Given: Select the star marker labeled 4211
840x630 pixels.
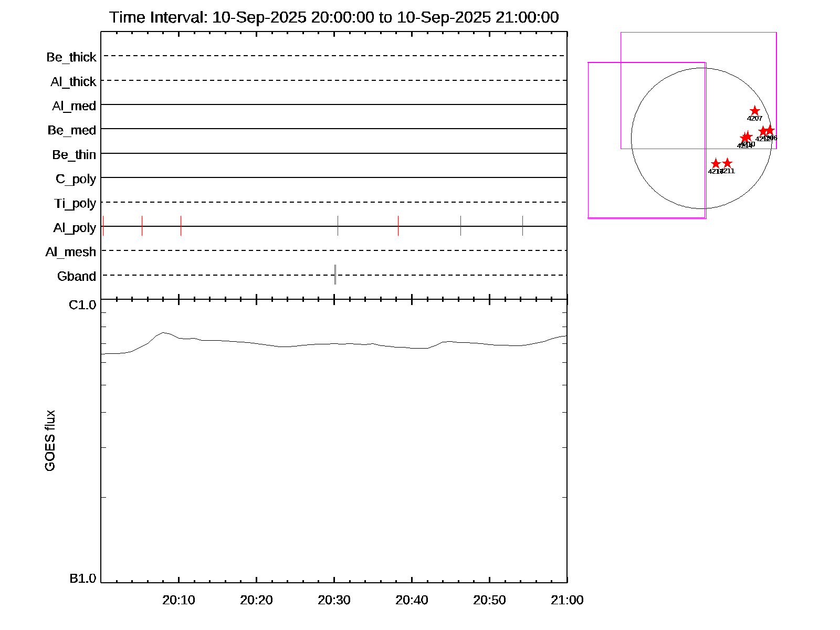Looking at the screenshot, I should [727, 163].
